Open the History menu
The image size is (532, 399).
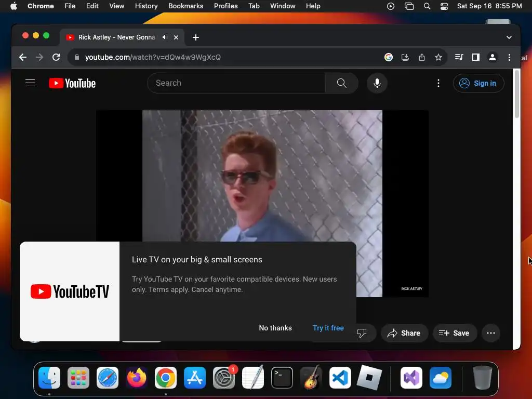(146, 6)
